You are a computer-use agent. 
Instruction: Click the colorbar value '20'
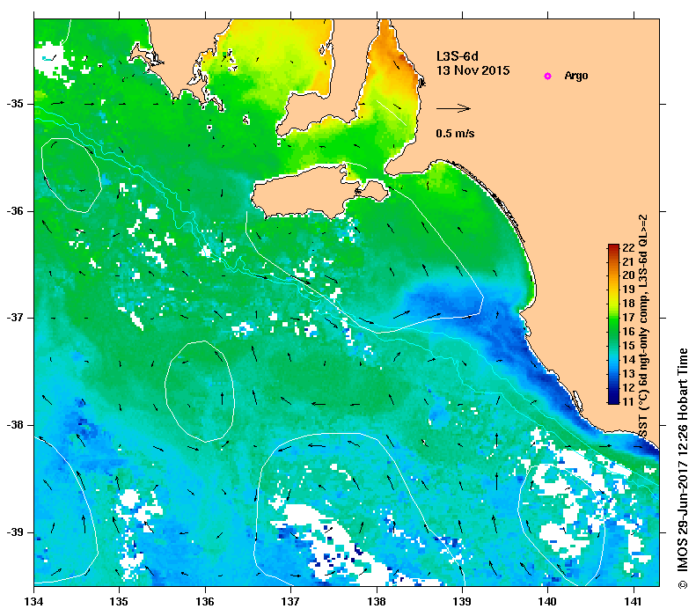(x=628, y=275)
